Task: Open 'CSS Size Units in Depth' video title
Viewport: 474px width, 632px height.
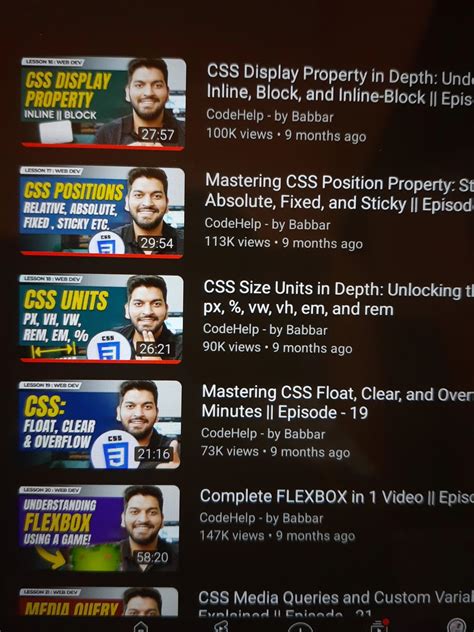Action: [x=338, y=298]
